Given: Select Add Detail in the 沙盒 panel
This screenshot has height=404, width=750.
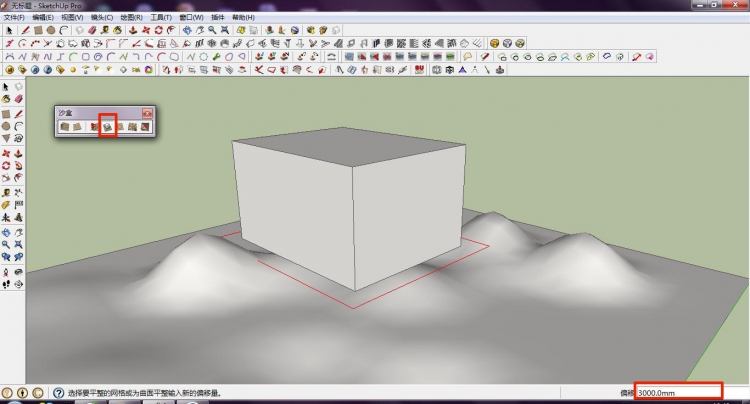Looking at the screenshot, I should click(x=132, y=127).
